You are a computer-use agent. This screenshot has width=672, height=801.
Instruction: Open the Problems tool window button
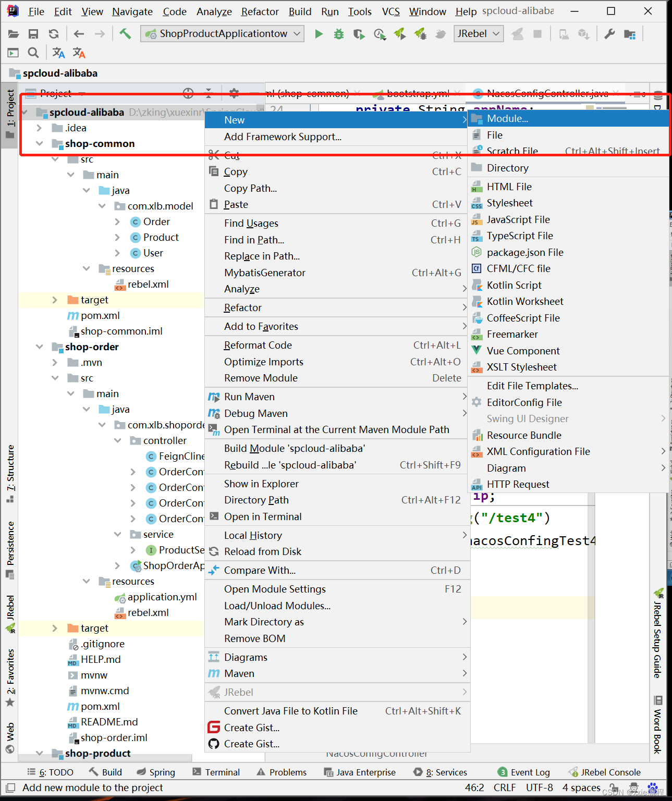(x=282, y=772)
